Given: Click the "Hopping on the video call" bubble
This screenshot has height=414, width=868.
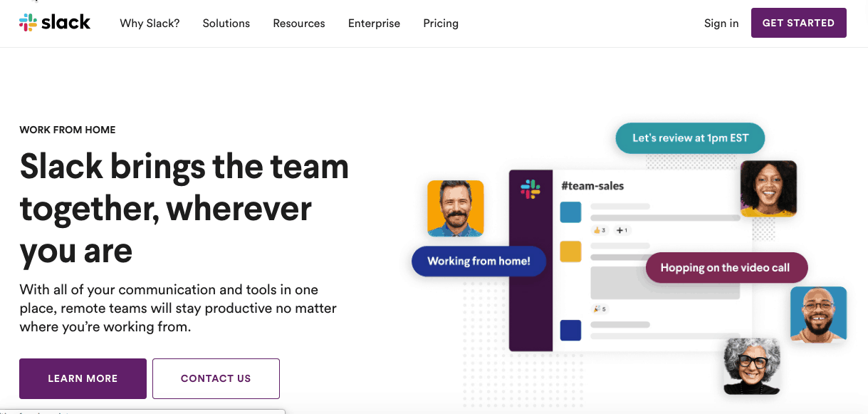Looking at the screenshot, I should pyautogui.click(x=726, y=268).
